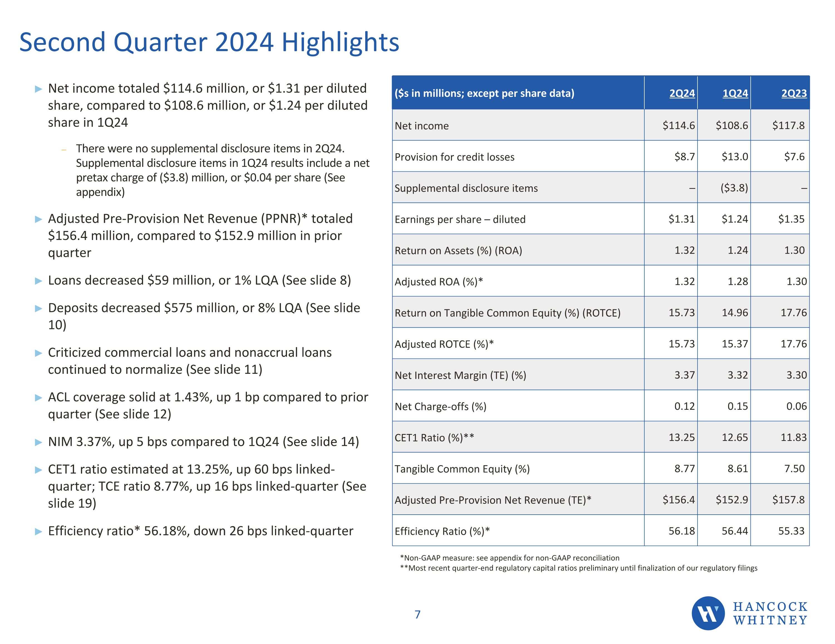Viewport: 835px width, 644px height.
Task: Click the Non-GAAP measure footnote text
Action: [x=509, y=558]
